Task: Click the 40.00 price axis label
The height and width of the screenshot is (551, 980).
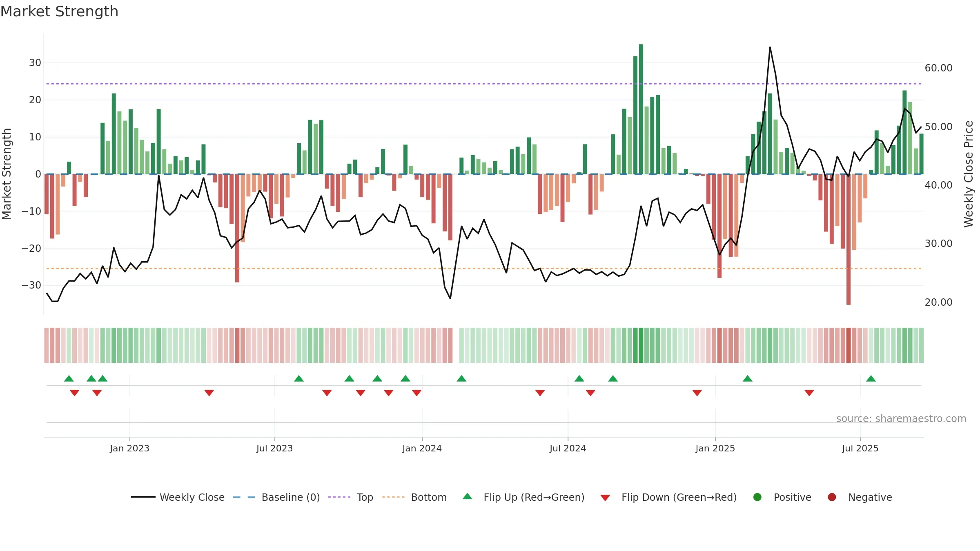Action: click(x=938, y=185)
